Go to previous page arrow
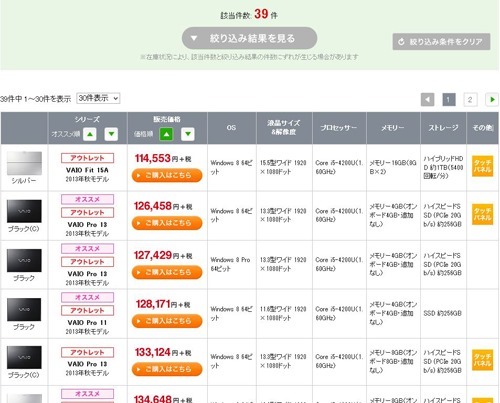This screenshot has width=500, height=403. (x=428, y=99)
